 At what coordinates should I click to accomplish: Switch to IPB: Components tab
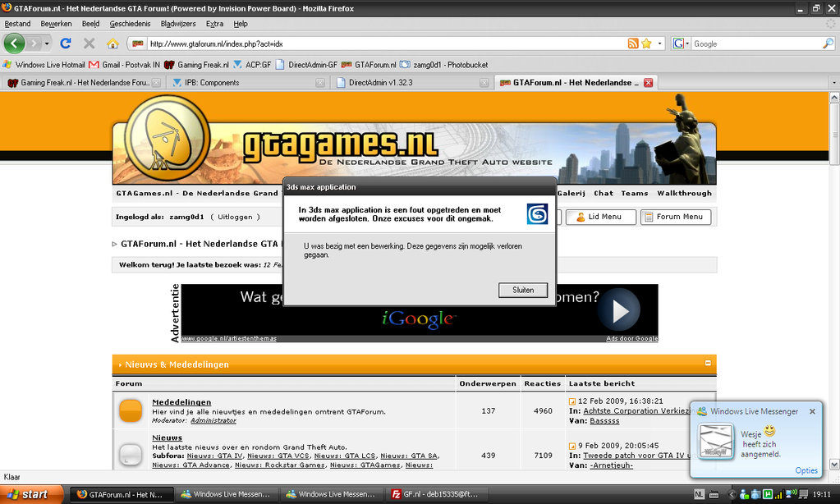coord(247,82)
